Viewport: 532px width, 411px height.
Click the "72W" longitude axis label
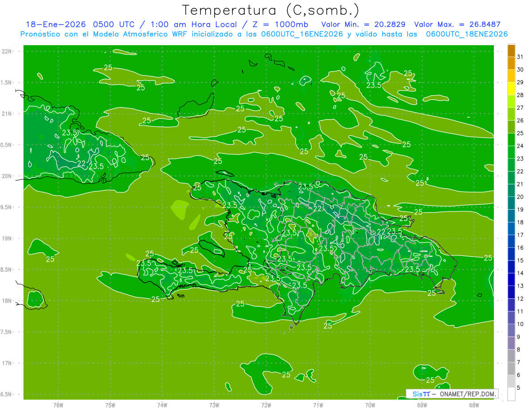pos(266,405)
